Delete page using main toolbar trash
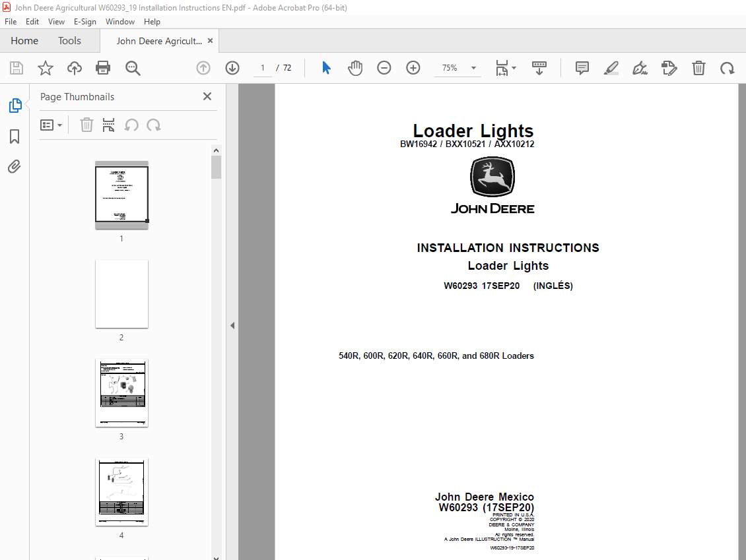This screenshot has height=560, width=746. [x=698, y=68]
